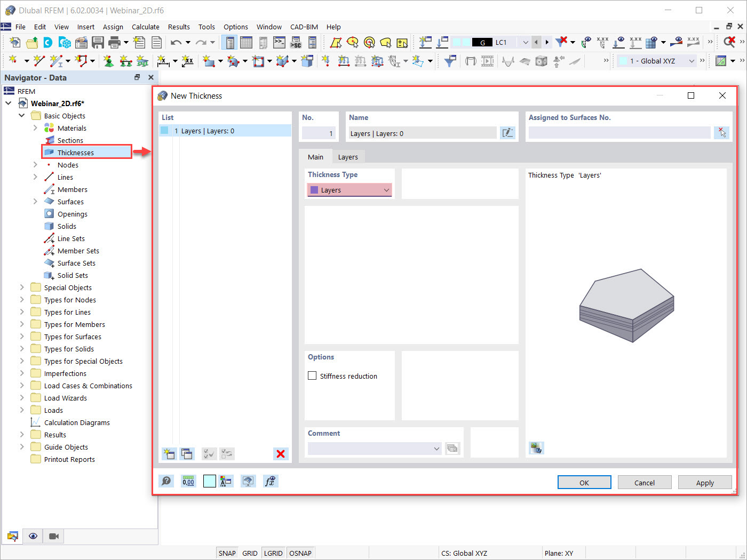Toggle GRID in the status bar
The image size is (747, 560).
pos(250,553)
